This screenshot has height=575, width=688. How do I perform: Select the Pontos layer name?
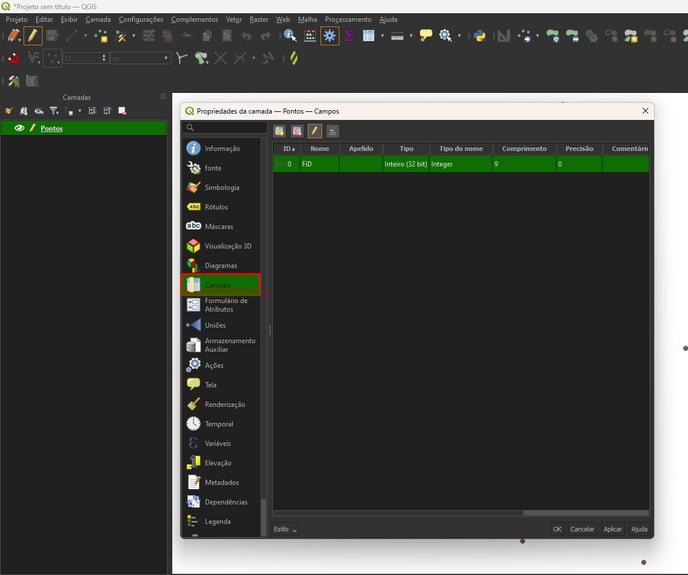tap(52, 128)
